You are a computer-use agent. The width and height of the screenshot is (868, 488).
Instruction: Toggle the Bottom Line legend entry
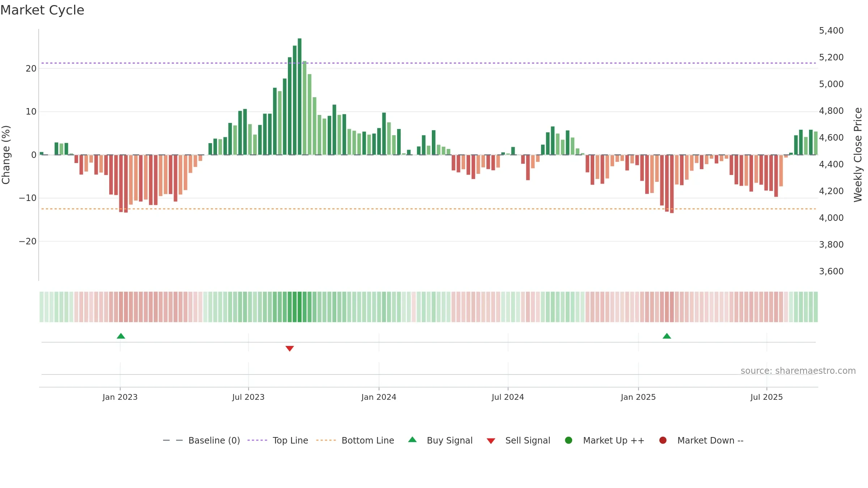click(x=355, y=440)
